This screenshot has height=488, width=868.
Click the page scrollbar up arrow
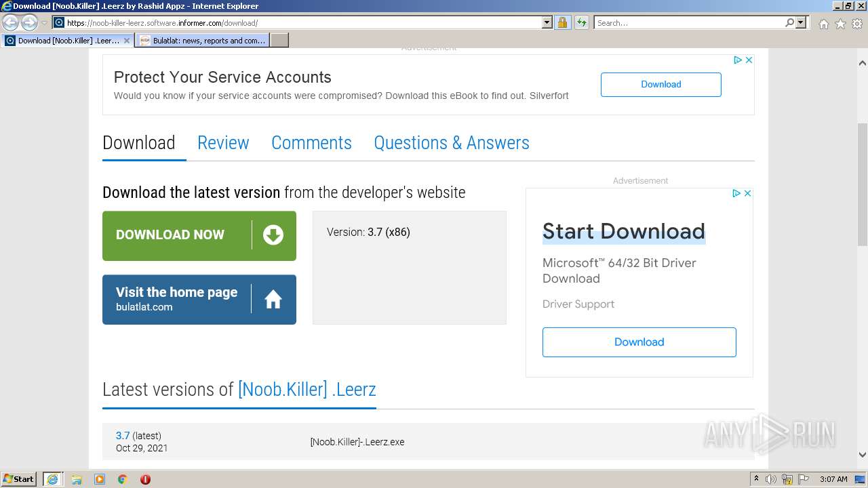coord(863,63)
